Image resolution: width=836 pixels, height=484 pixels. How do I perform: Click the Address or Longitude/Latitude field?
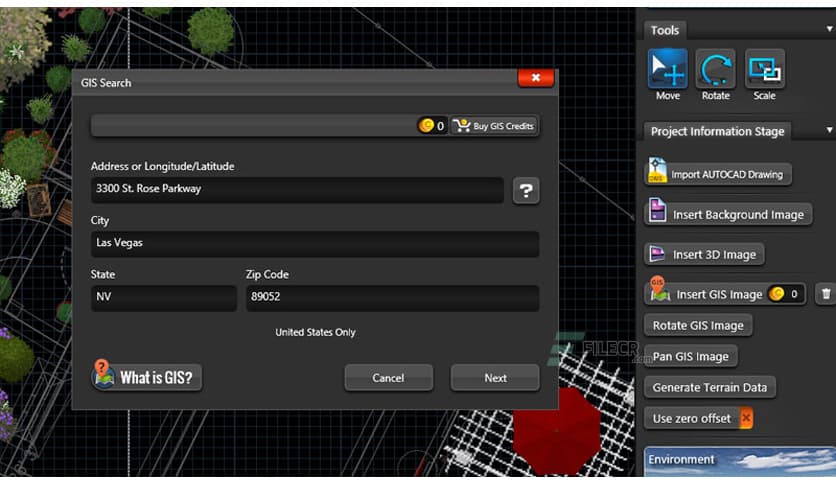point(297,190)
